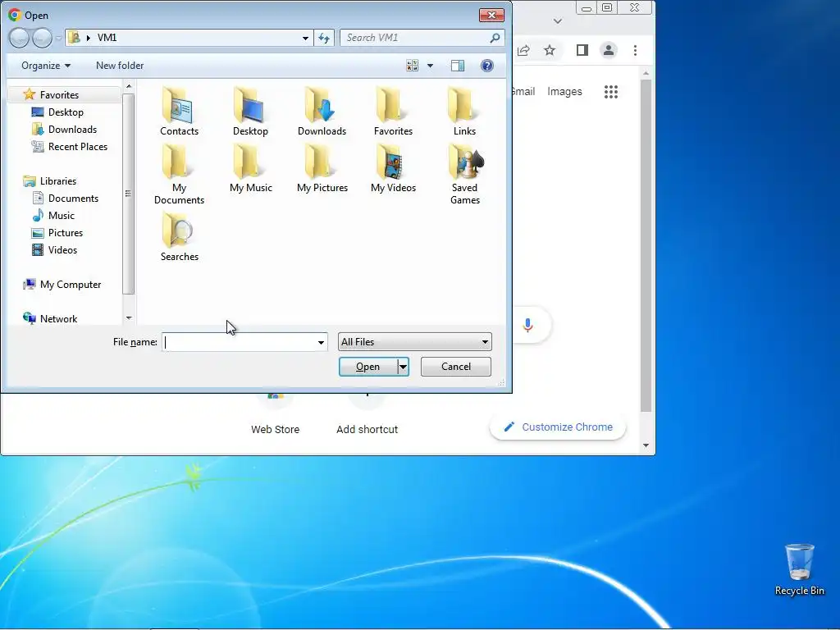Click the VM1 address bar text
This screenshot has width=840, height=630.
click(x=107, y=38)
